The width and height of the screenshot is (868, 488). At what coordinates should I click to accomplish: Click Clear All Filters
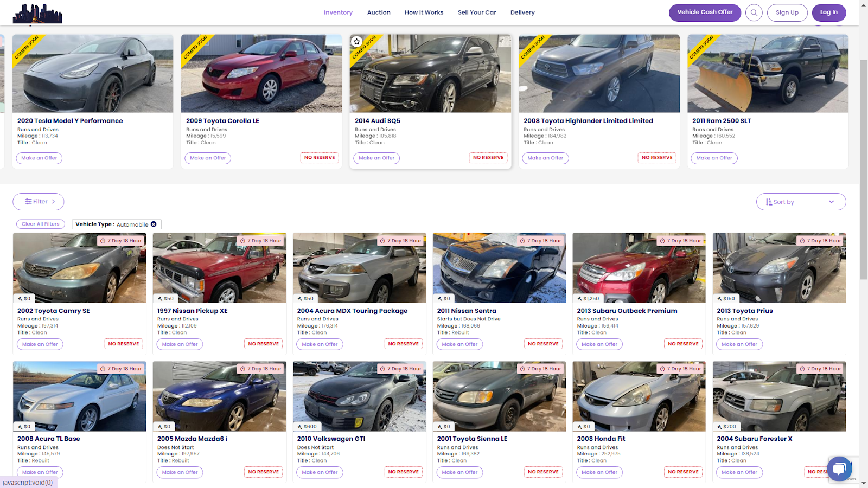(x=41, y=224)
